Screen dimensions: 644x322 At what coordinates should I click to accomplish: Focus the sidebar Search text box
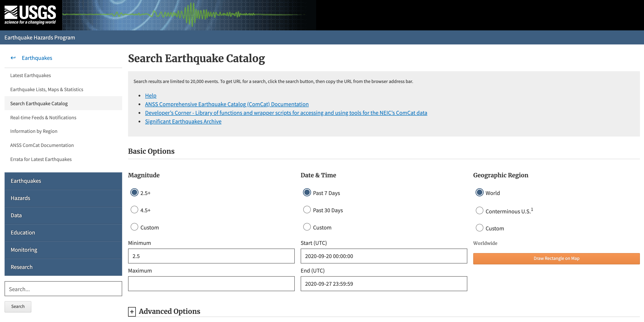[x=63, y=289]
